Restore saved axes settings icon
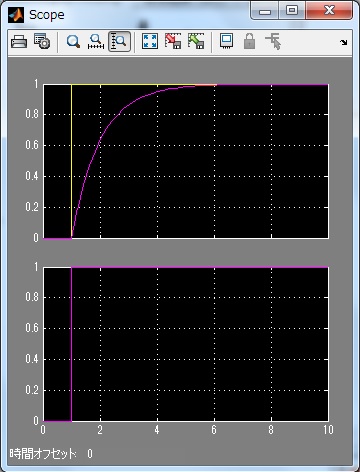This screenshot has width=360, height=472. 196,42
